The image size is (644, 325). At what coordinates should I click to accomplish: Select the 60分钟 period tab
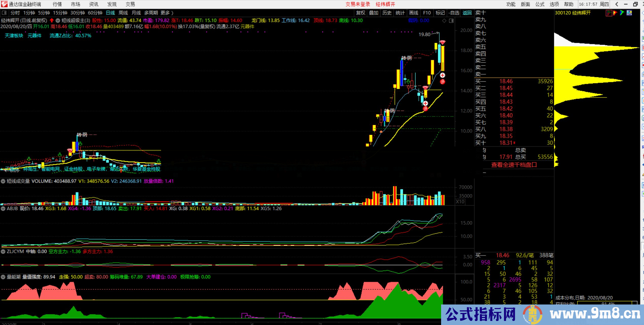(x=95, y=13)
